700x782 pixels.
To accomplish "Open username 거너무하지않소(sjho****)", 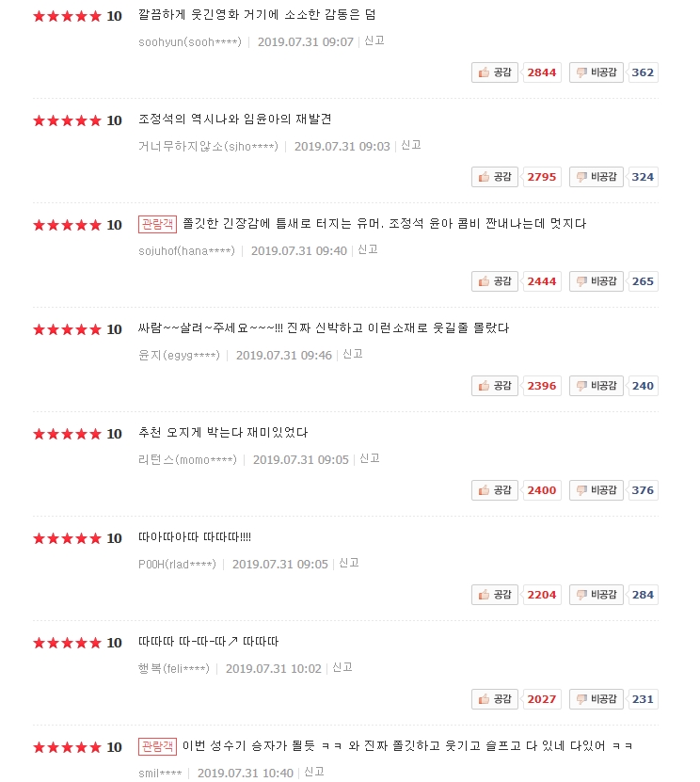I will pyautogui.click(x=208, y=146).
